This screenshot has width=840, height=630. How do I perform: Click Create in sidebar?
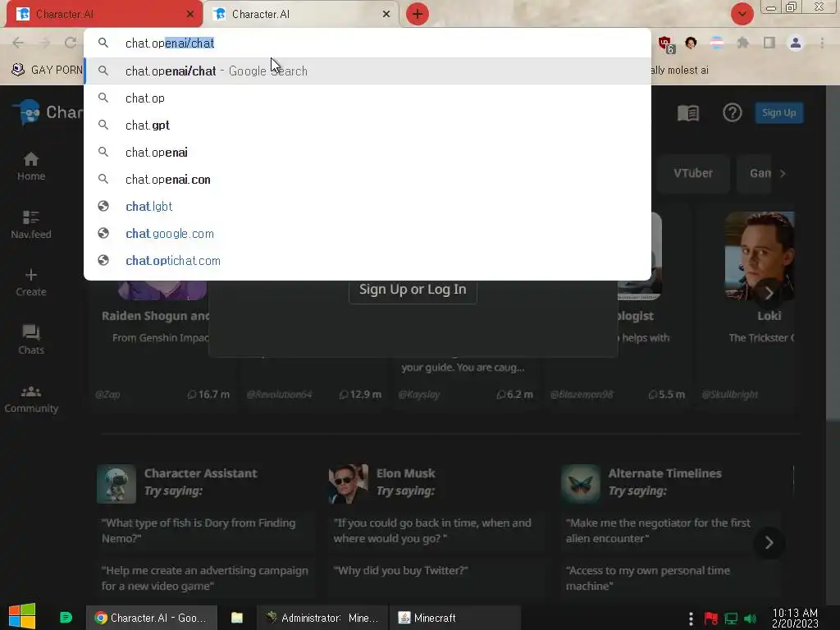tap(31, 282)
